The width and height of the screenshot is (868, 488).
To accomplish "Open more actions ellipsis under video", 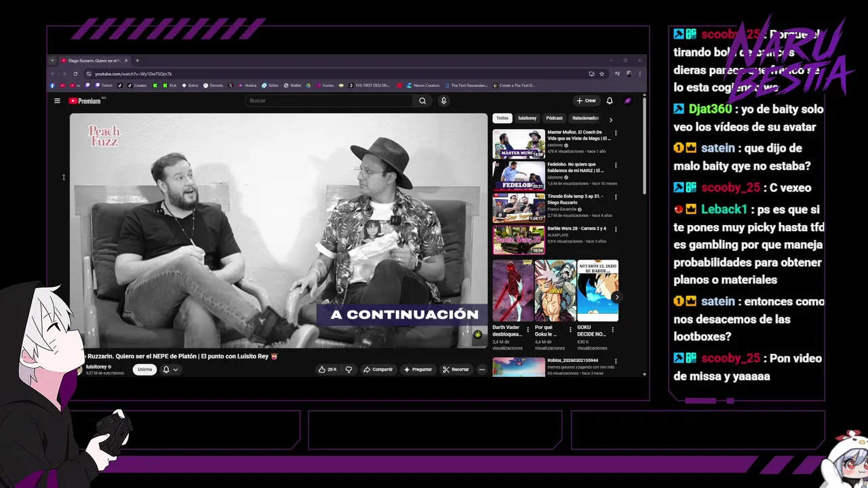I will [482, 369].
